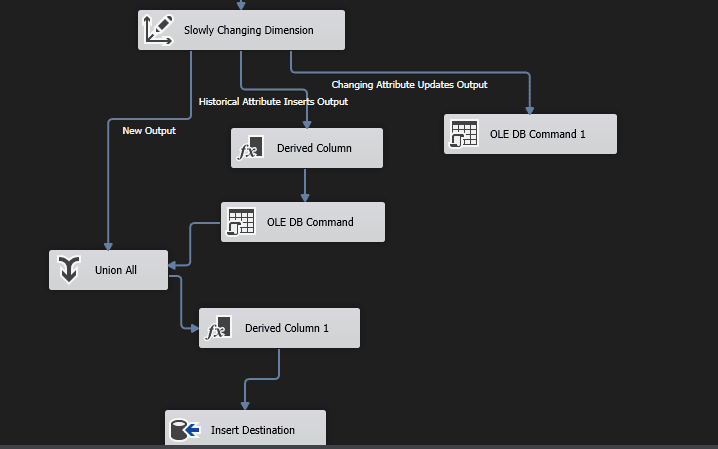
Task: Click the fx icon on Derived Column 1
Action: [218, 328]
